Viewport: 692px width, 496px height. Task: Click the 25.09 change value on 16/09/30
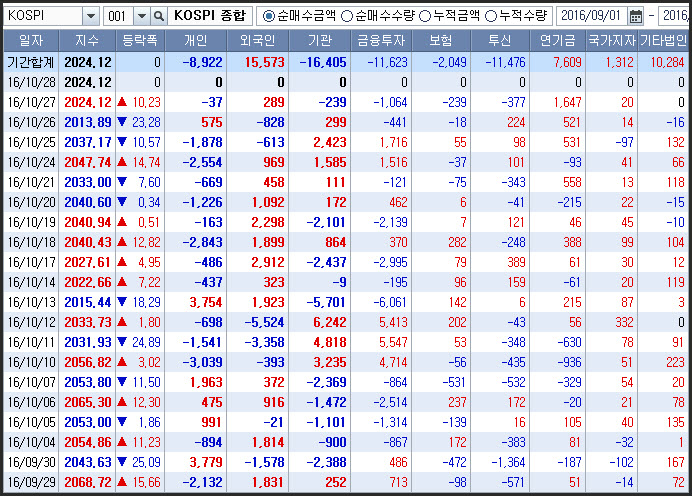147,462
